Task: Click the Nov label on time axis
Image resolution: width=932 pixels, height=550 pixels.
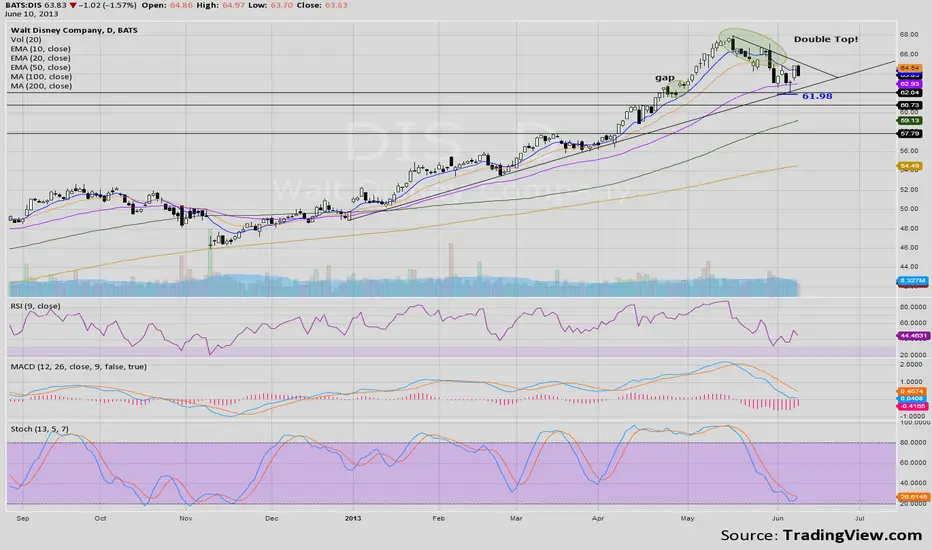Action: pyautogui.click(x=185, y=518)
